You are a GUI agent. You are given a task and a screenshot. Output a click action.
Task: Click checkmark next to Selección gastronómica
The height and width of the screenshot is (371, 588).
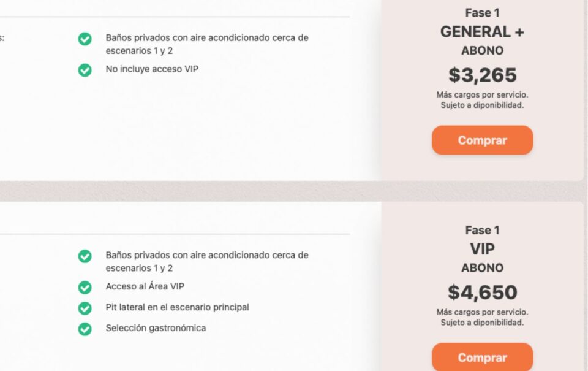click(85, 329)
